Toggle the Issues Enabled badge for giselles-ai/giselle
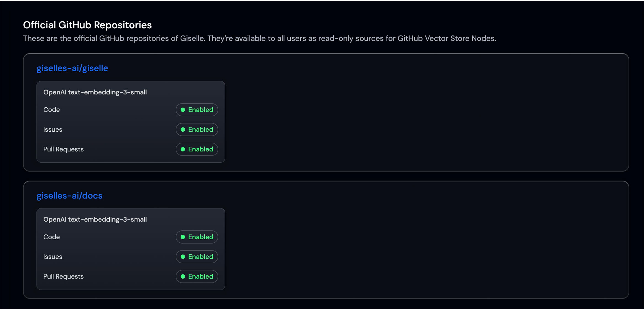Viewport: 644px width, 310px height. point(197,129)
